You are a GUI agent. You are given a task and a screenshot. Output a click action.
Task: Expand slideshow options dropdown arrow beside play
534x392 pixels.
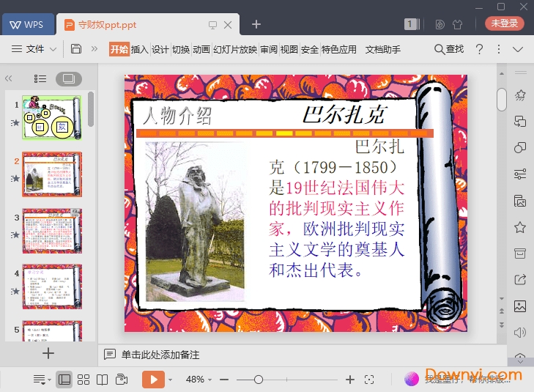point(170,380)
